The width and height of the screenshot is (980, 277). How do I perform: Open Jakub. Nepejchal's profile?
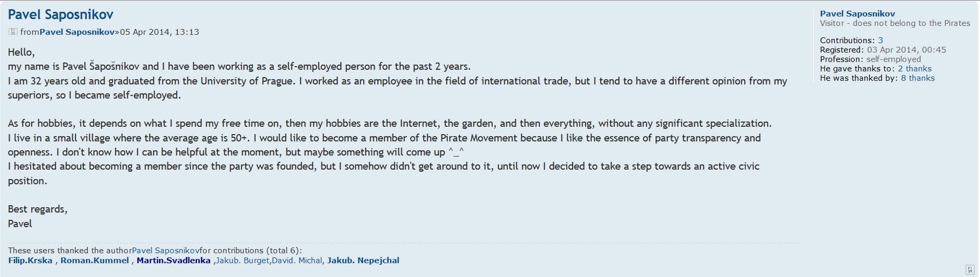(363, 261)
